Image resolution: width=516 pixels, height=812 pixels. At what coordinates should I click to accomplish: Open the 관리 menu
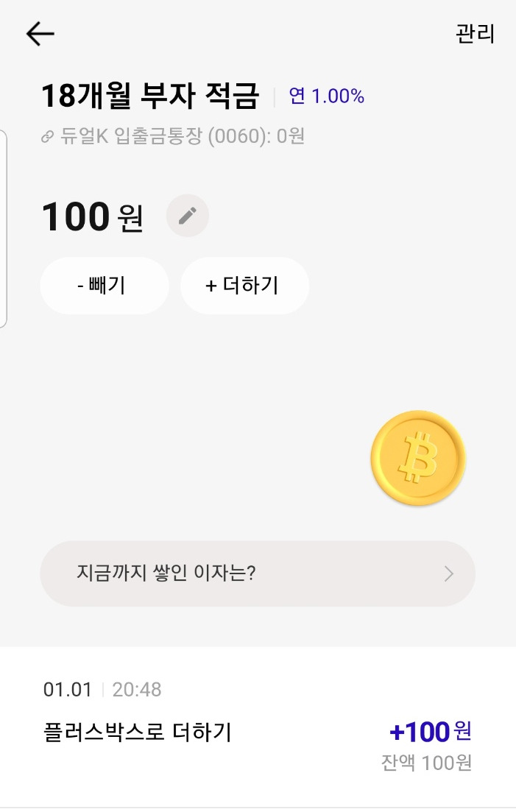coord(475,34)
